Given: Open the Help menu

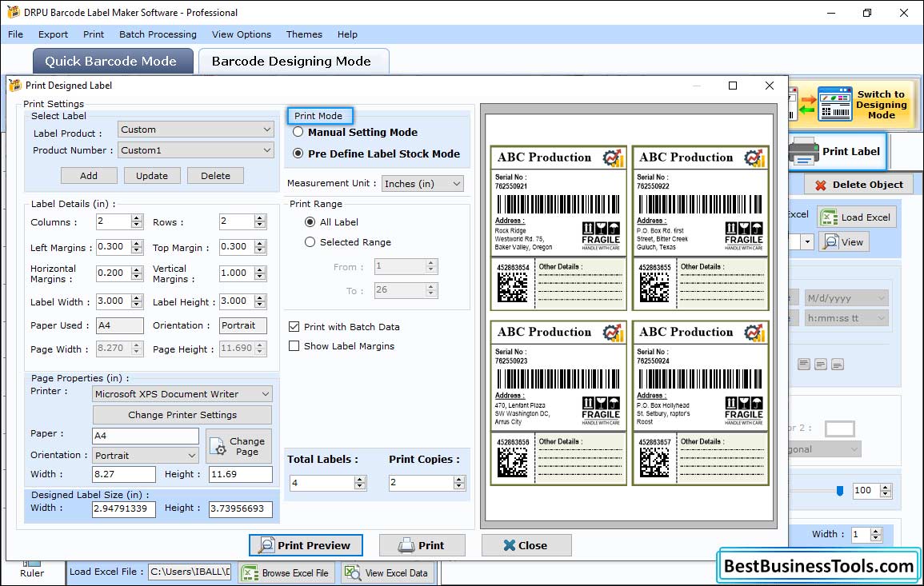Looking at the screenshot, I should [x=347, y=34].
